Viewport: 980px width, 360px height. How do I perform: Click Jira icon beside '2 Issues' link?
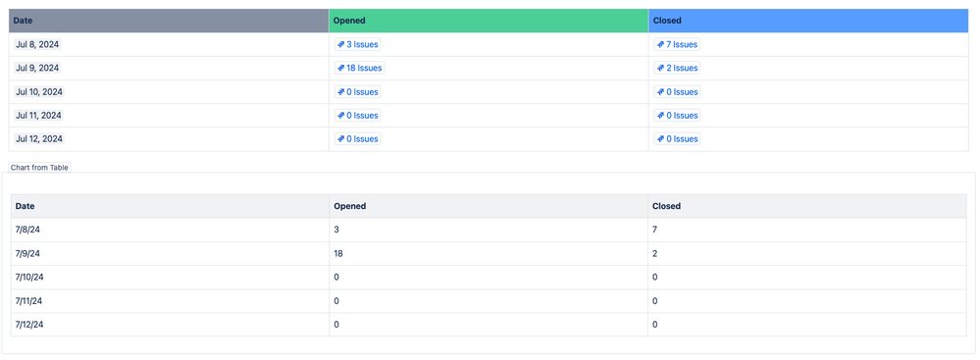[x=660, y=68]
